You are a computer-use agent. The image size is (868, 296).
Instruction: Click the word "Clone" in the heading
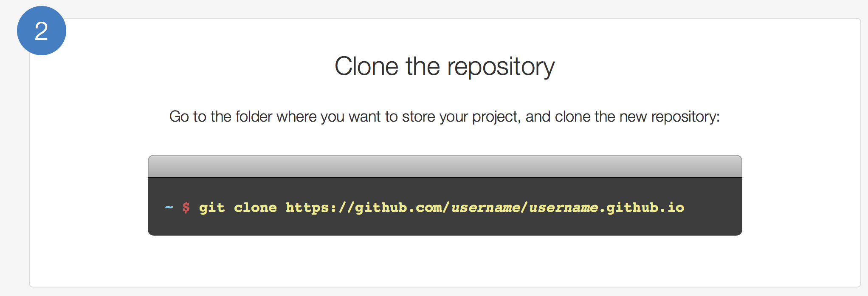click(x=366, y=66)
